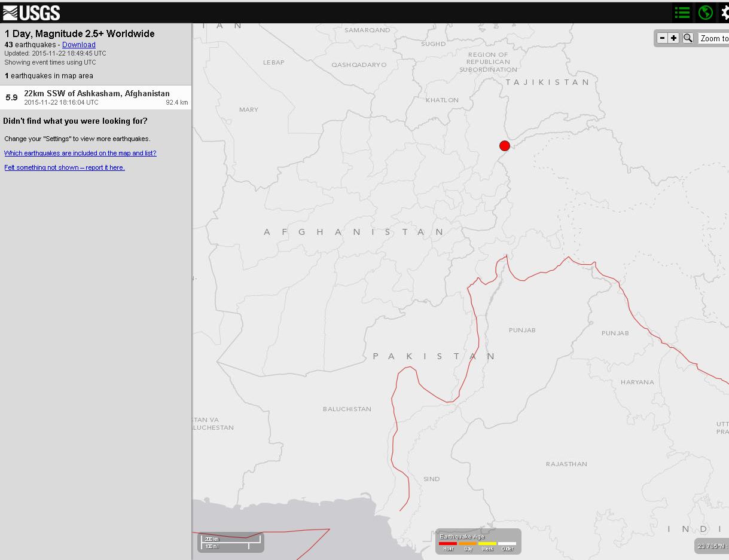The image size is (729, 560).
Task: Click the white Older swatch in legend
Action: point(507,544)
